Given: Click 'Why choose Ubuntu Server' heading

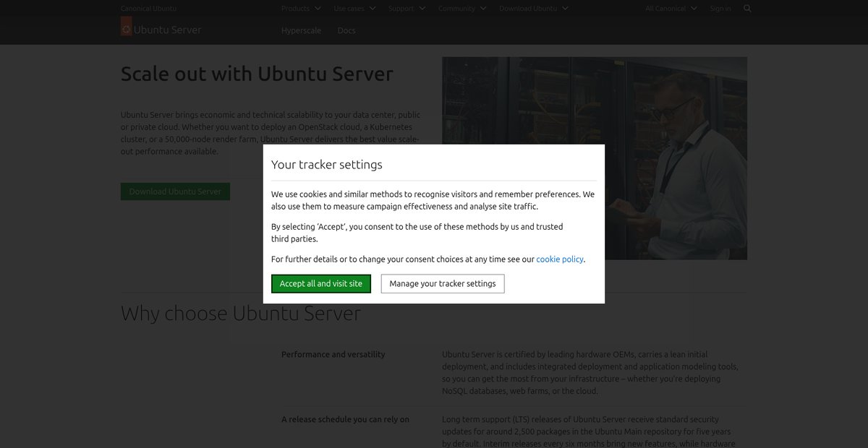Looking at the screenshot, I should pyautogui.click(x=241, y=314).
